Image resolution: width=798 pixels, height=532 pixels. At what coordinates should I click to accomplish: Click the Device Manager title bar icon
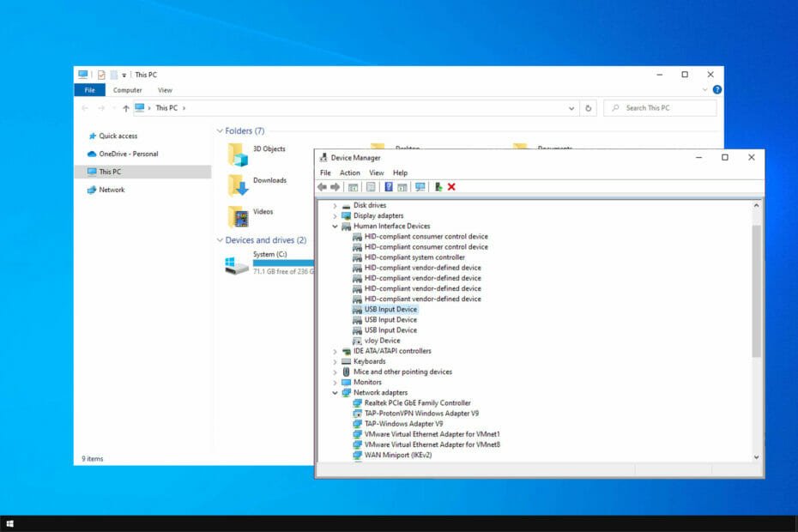[x=323, y=157]
